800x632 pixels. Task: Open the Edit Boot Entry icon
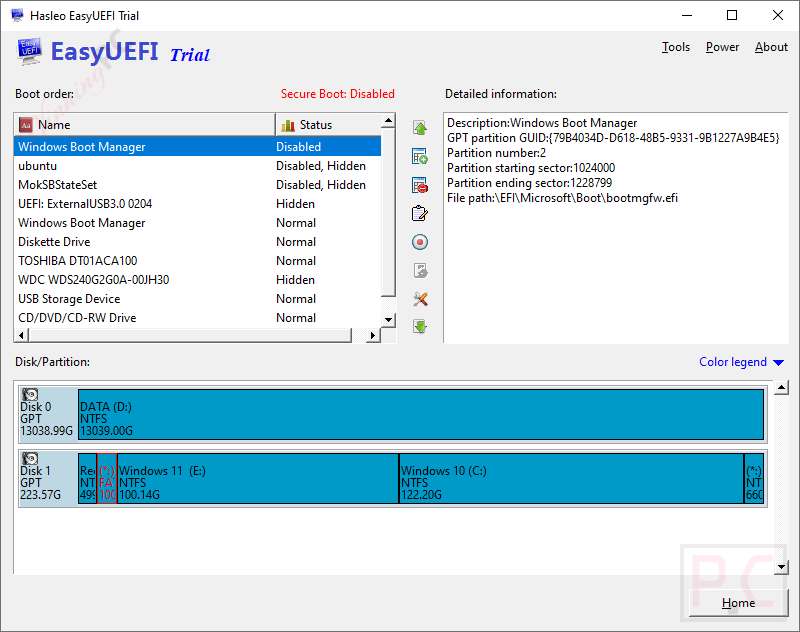[420, 212]
